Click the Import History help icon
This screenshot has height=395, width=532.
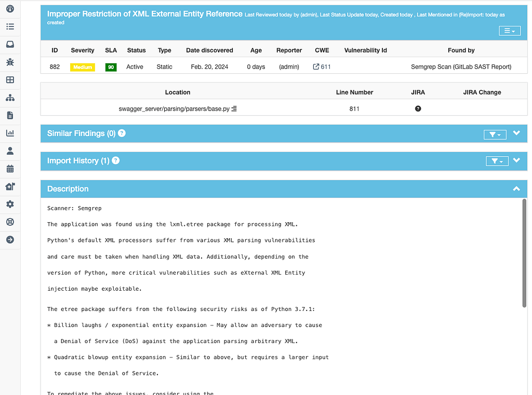116,160
